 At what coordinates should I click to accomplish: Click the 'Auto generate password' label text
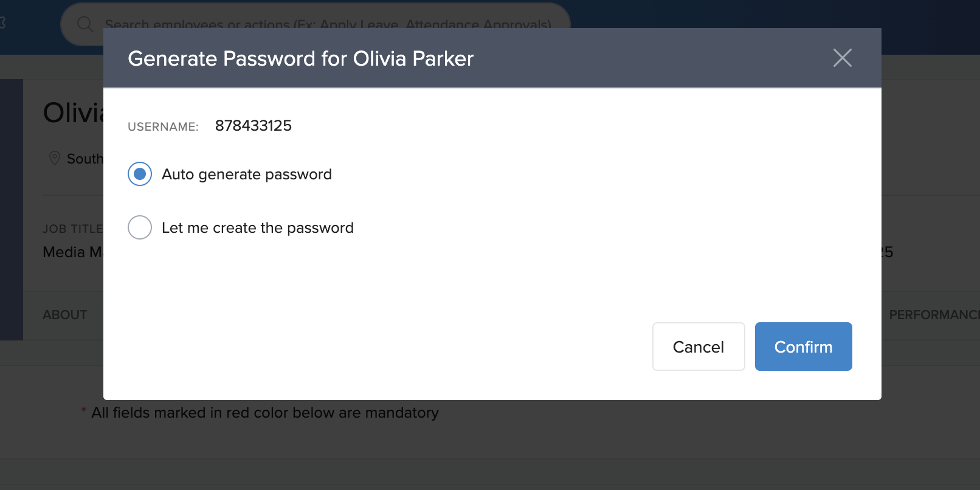(246, 174)
